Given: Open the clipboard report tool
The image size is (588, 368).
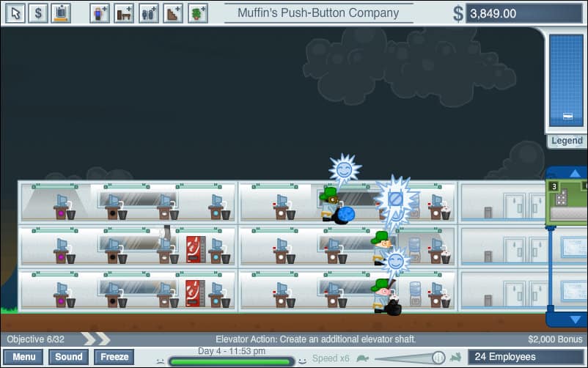Looking at the screenshot, I should pos(61,13).
